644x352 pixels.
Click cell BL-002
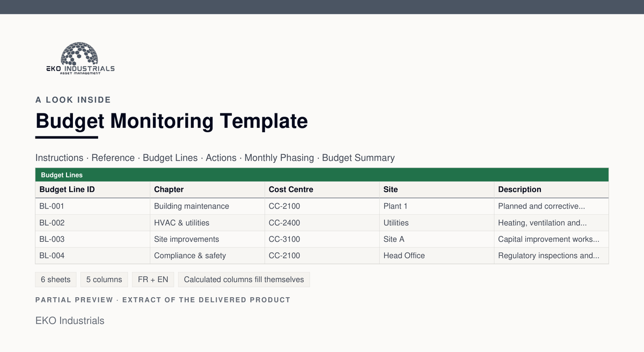[92, 223]
